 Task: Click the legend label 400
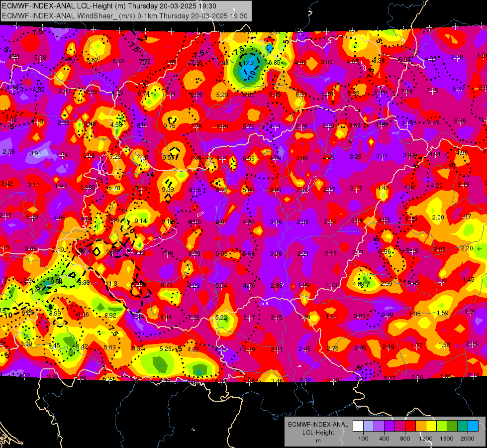coord(384,439)
